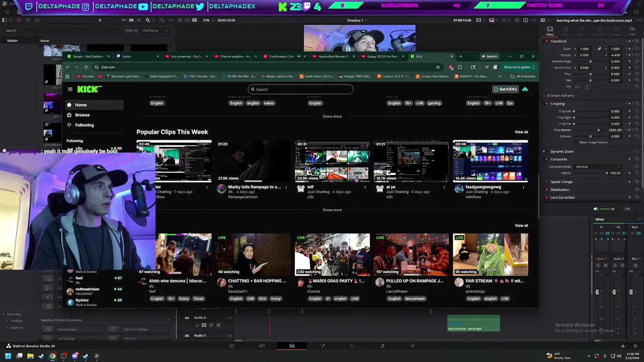Open Browse in Kick sidebar
This screenshot has width=644, height=362.
coord(83,115)
